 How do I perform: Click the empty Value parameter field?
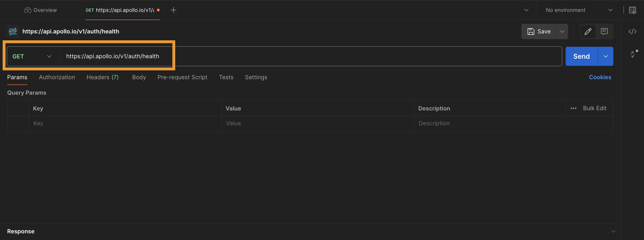coord(318,124)
